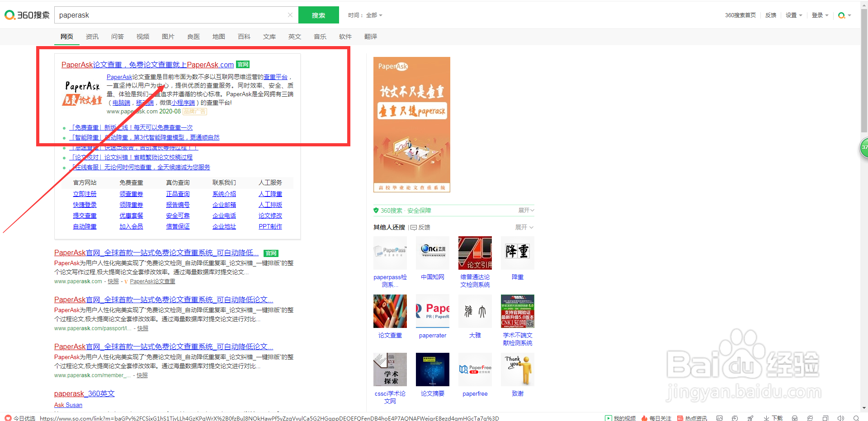The image size is (868, 421).
Task: Open the 设置 dropdown menu
Action: [794, 15]
